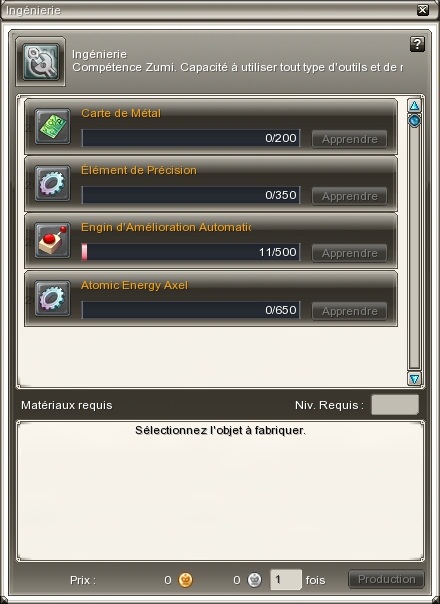Click the Ingénierie skill wrench icon

[41, 62]
